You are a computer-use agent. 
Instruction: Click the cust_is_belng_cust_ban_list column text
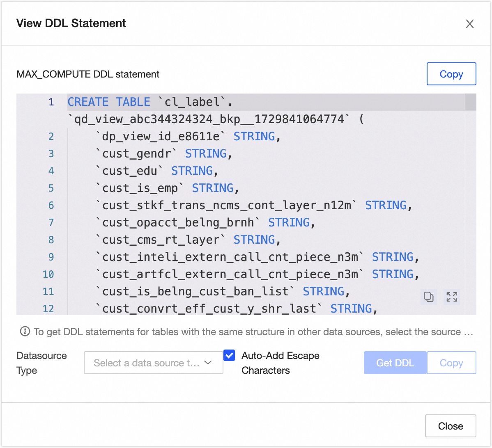pyautogui.click(x=195, y=292)
